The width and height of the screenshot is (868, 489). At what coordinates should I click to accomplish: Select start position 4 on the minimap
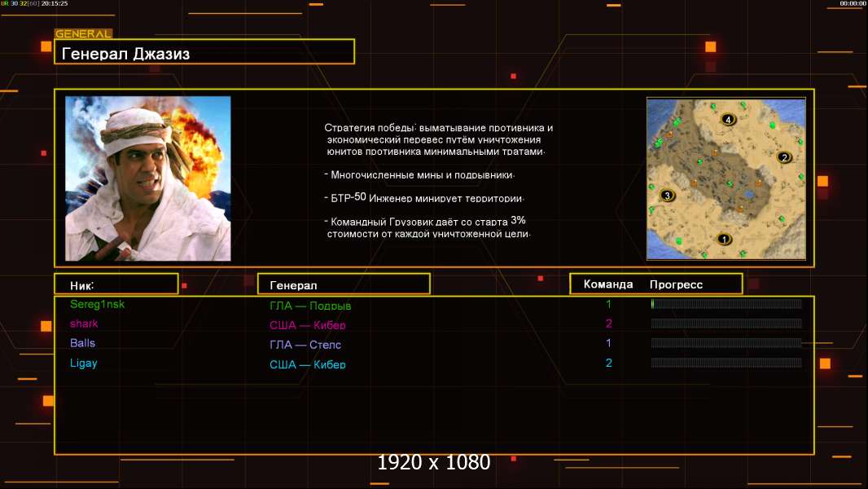[x=728, y=119]
